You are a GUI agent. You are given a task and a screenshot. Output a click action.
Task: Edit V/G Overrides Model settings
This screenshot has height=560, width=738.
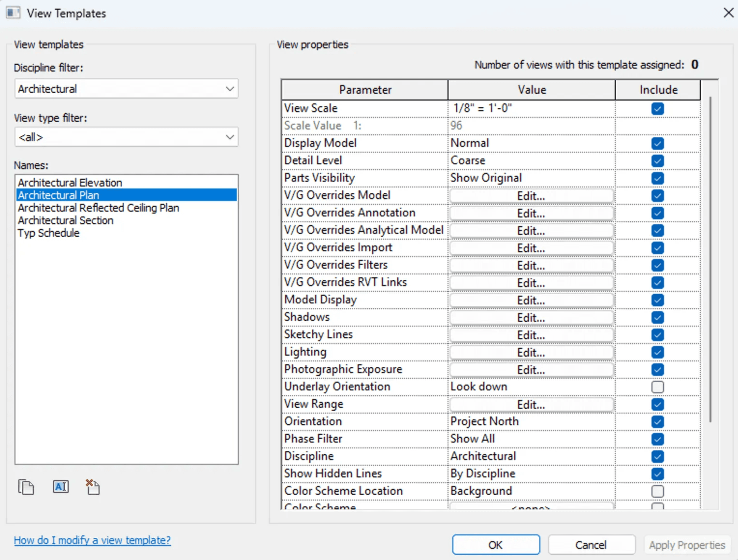pyautogui.click(x=530, y=196)
